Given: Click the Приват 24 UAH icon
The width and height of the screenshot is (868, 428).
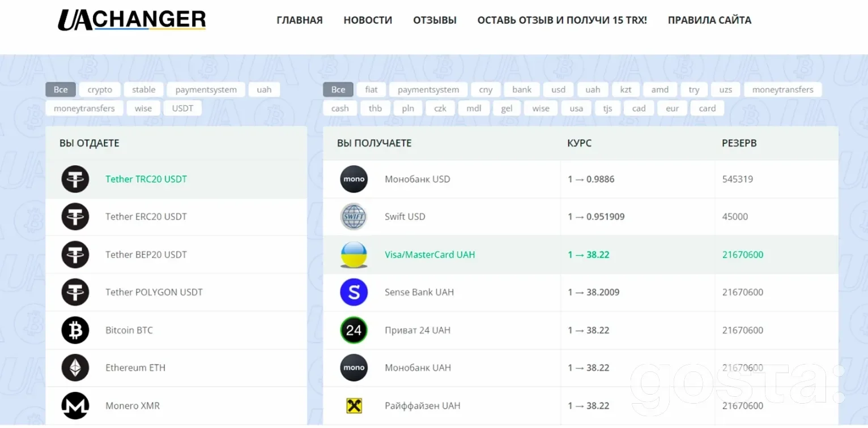Looking at the screenshot, I should (x=354, y=330).
